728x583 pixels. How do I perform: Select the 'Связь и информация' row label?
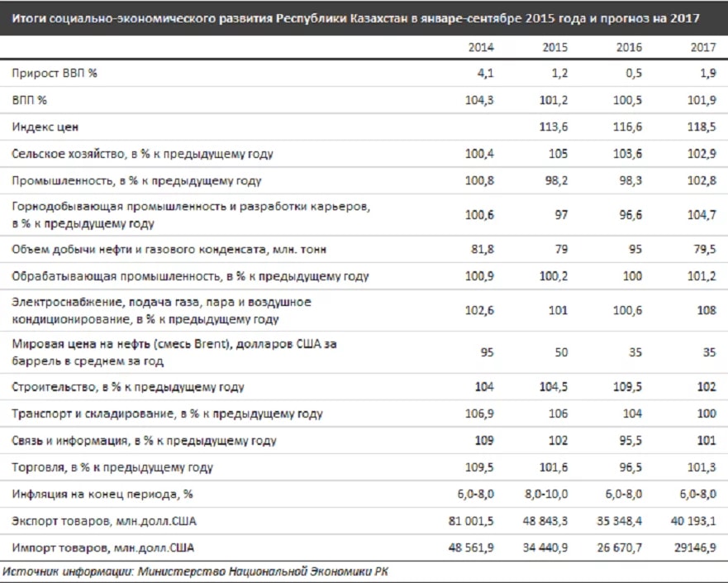(144, 441)
